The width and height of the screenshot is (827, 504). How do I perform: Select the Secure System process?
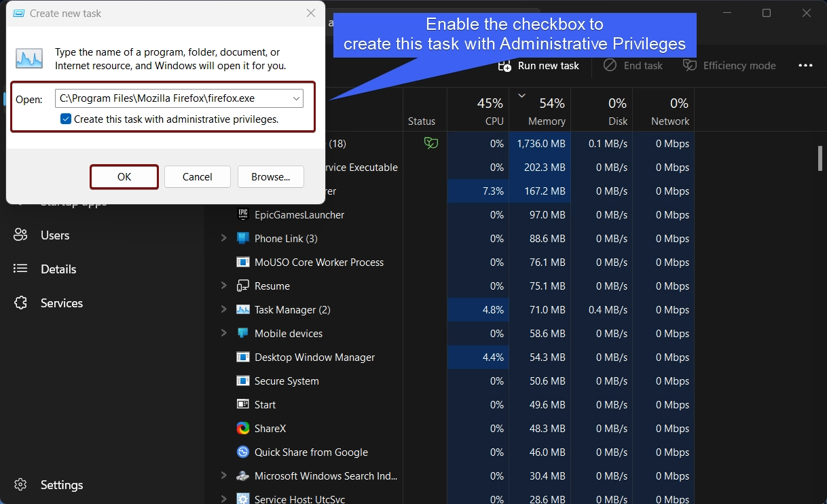point(287,381)
